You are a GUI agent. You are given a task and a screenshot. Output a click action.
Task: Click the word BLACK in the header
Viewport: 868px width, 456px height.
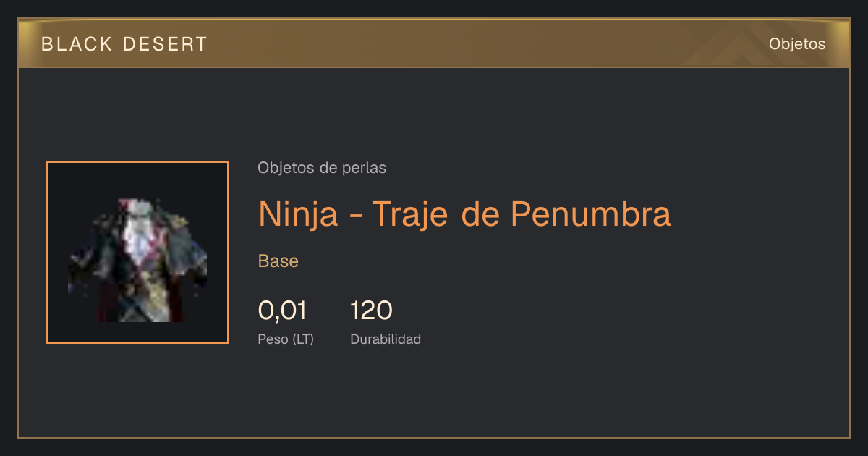tap(77, 44)
